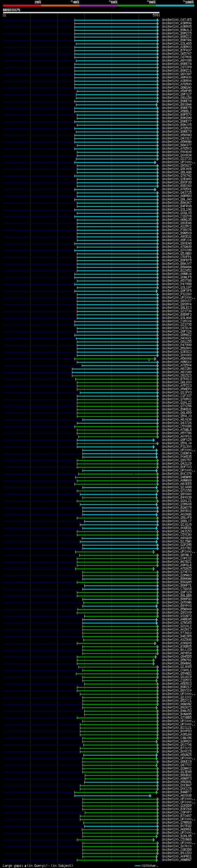This screenshot has width=197, height=868.
Task: Click the green ~80% identity color bar
Action: (x=137, y=6)
